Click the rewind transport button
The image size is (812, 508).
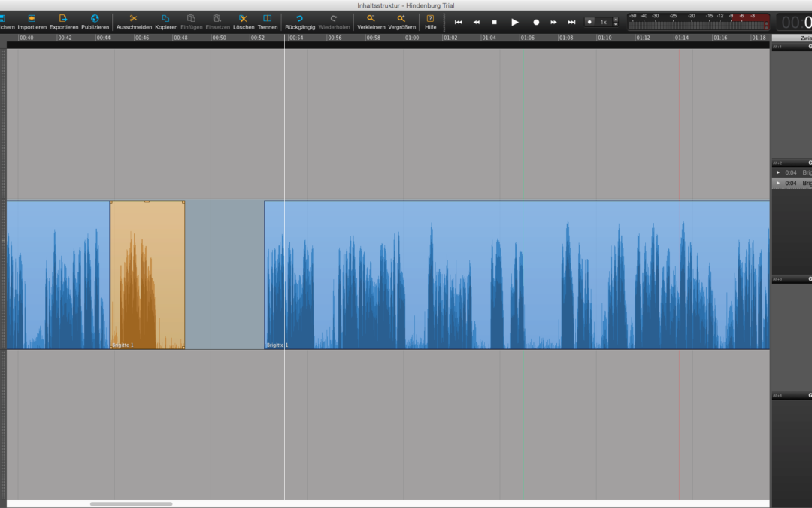click(x=477, y=23)
